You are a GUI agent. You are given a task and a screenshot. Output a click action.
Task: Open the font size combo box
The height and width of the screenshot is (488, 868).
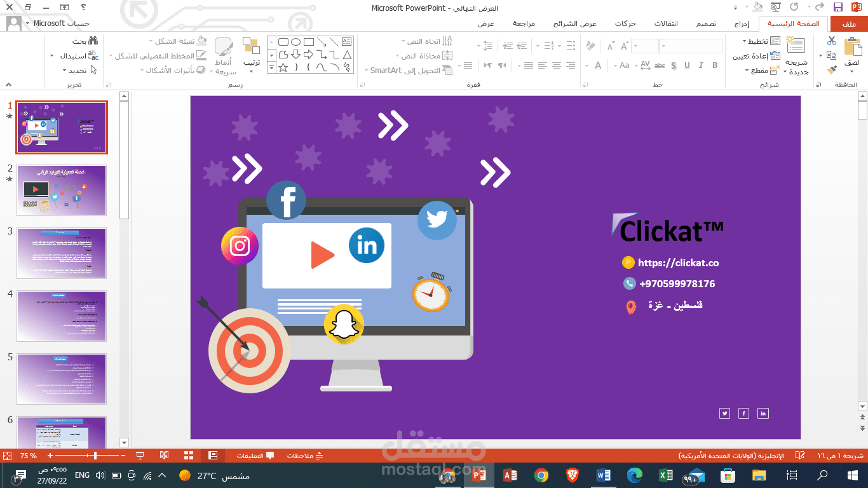(645, 46)
